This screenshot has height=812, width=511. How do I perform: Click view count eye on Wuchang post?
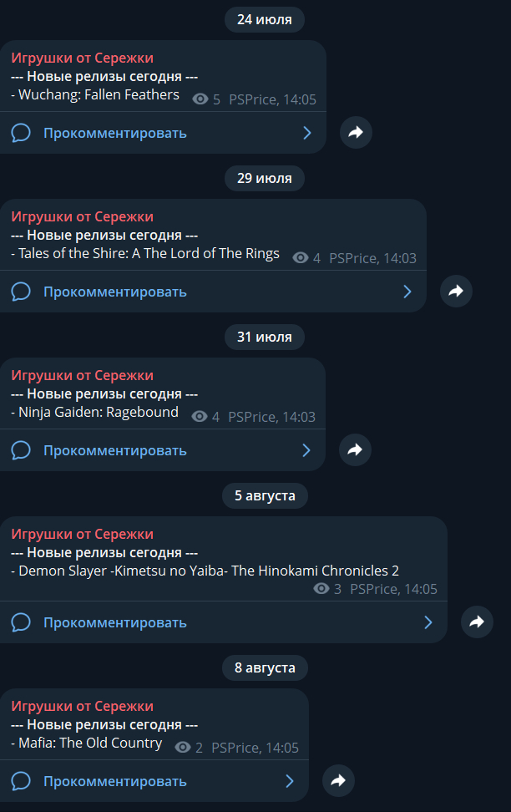click(x=200, y=99)
